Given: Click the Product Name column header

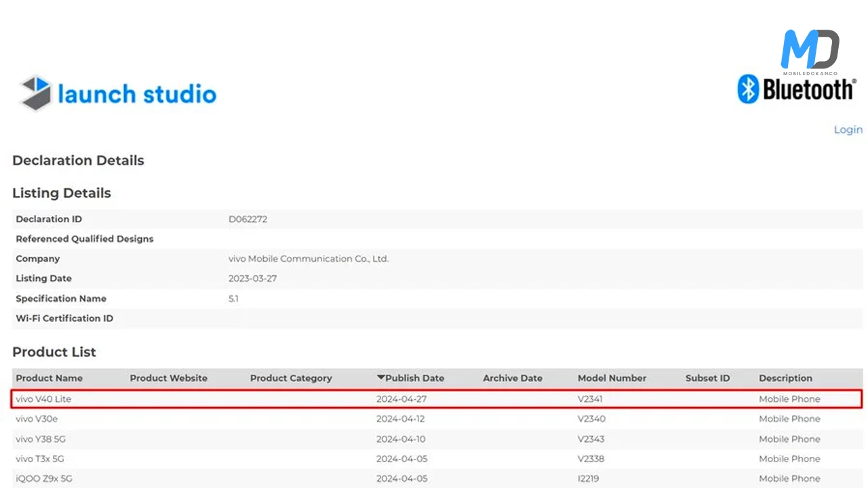Looking at the screenshot, I should pos(49,378).
